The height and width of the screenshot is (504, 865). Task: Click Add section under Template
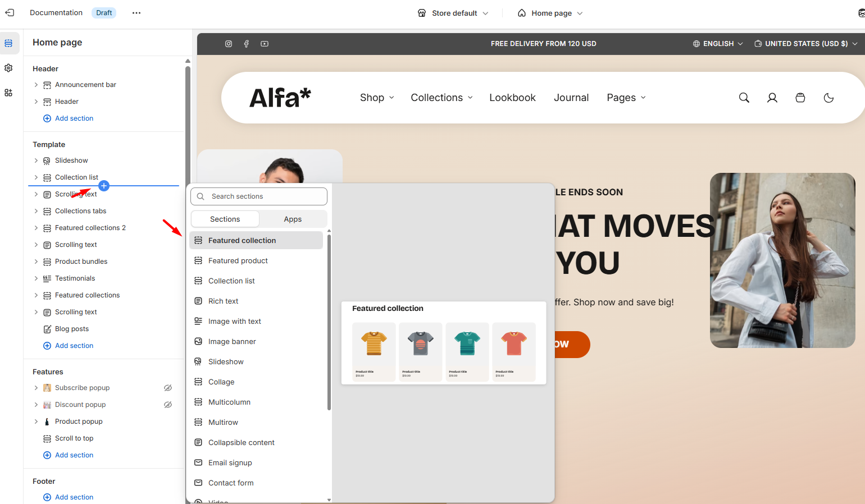click(69, 346)
